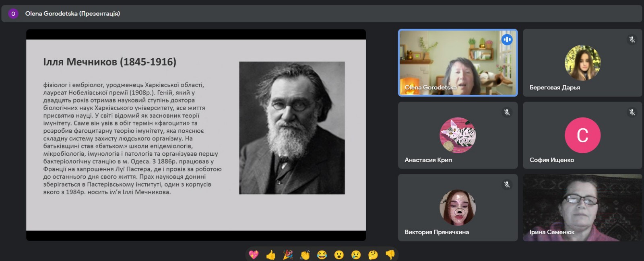React with the thinking face emoji
This screenshot has width=644, height=261.
click(x=373, y=255)
